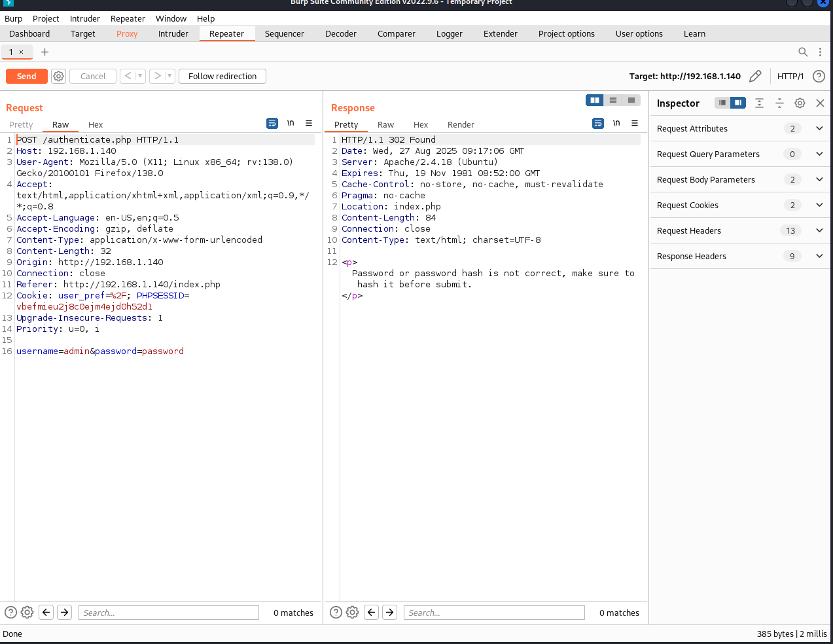Switch to combined tabbed request/response layout

[x=631, y=100]
